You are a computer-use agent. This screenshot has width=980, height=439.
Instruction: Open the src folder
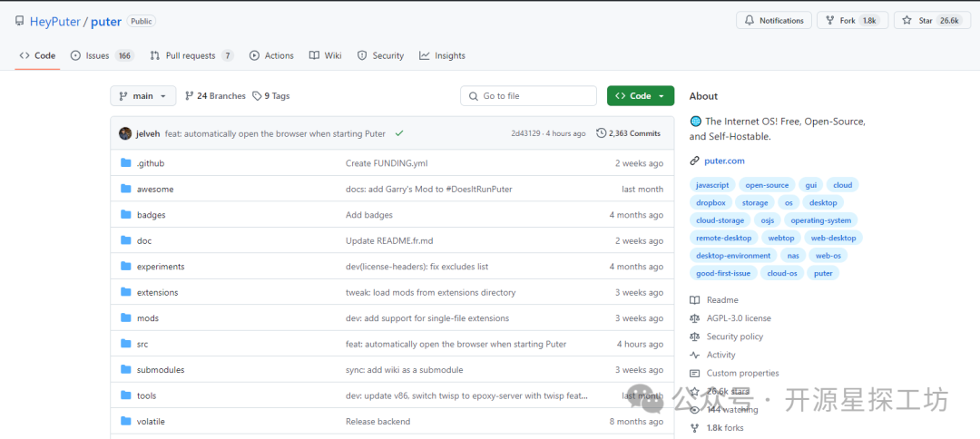(x=142, y=344)
